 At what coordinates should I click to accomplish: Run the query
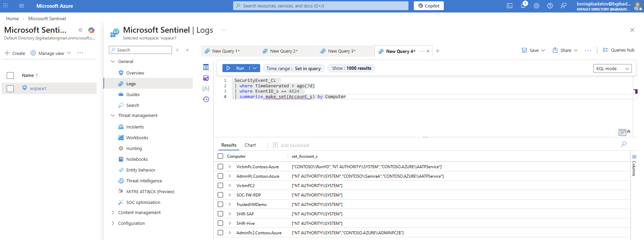(236, 68)
